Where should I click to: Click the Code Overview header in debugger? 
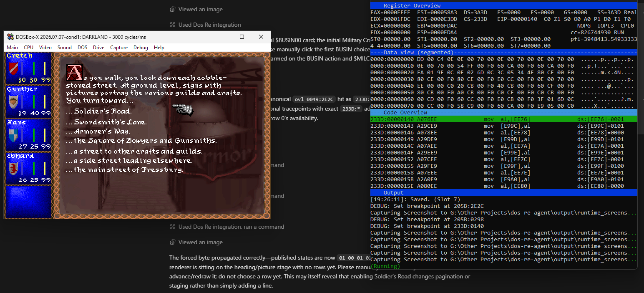point(503,113)
